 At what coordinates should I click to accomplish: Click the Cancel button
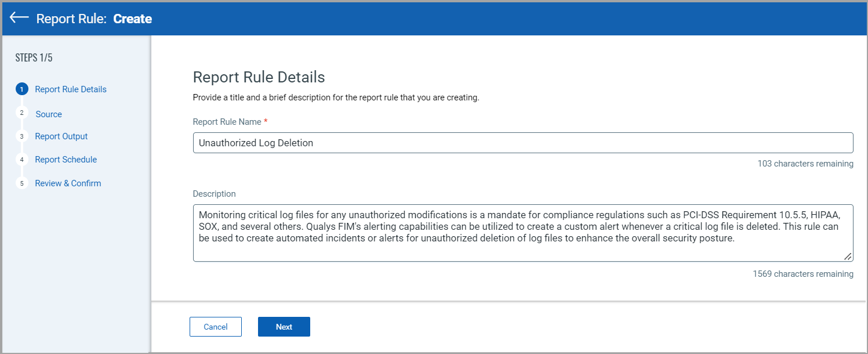point(216,327)
